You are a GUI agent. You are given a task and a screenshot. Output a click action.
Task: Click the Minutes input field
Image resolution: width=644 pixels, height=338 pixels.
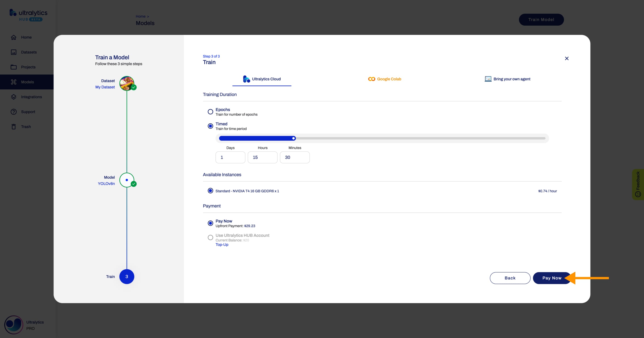pos(294,157)
